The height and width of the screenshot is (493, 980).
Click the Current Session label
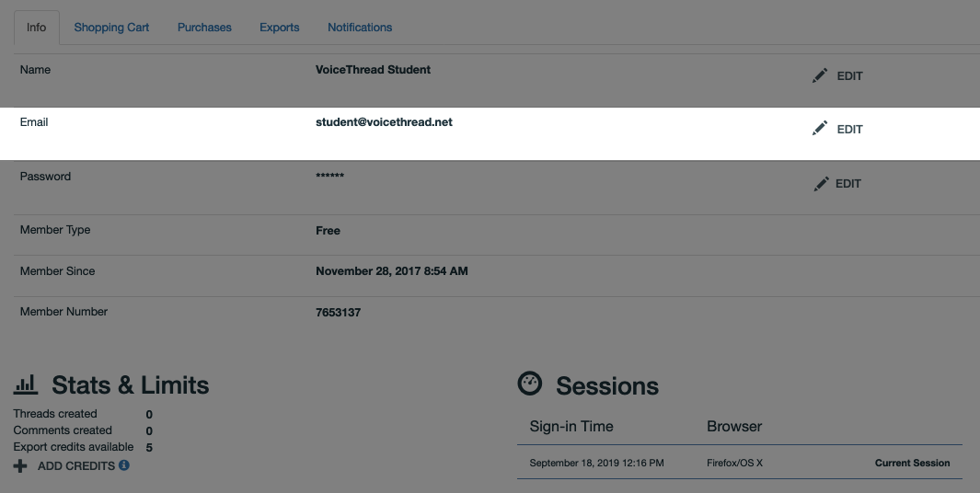click(x=912, y=463)
